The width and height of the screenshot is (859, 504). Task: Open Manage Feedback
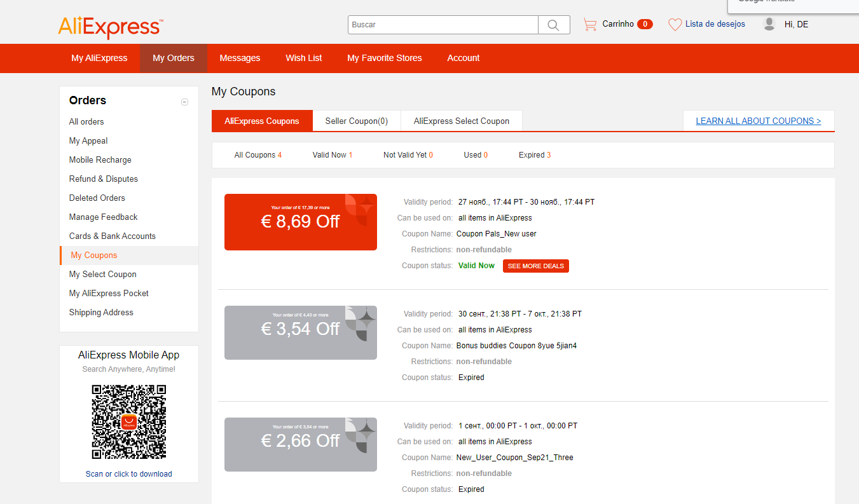(x=104, y=217)
